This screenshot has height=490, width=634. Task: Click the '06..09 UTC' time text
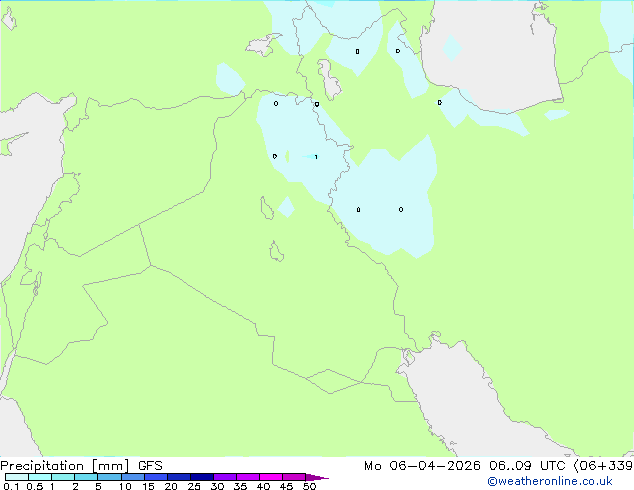(527, 466)
